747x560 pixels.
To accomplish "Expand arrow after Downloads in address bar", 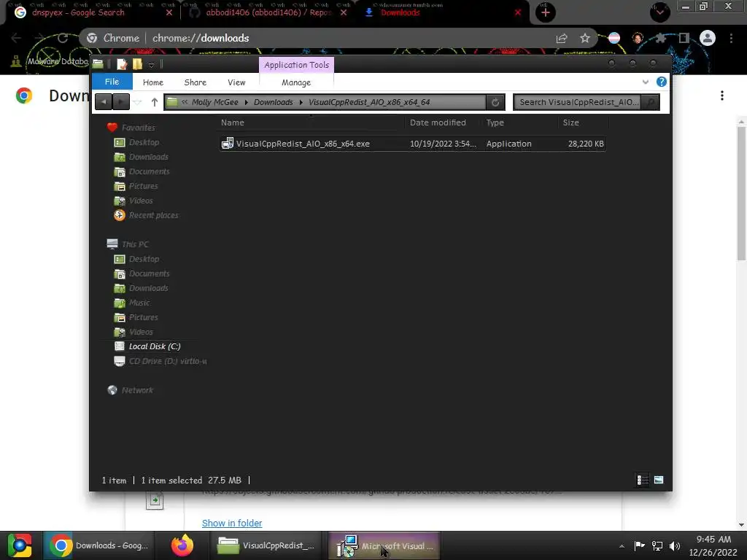I will (x=301, y=102).
